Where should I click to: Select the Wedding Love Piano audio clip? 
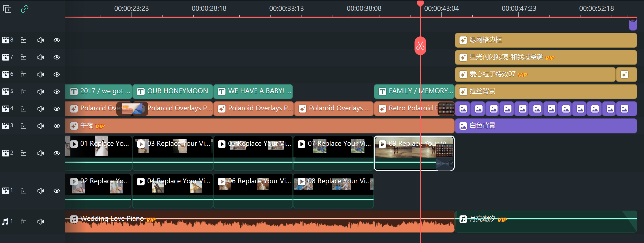[260, 222]
